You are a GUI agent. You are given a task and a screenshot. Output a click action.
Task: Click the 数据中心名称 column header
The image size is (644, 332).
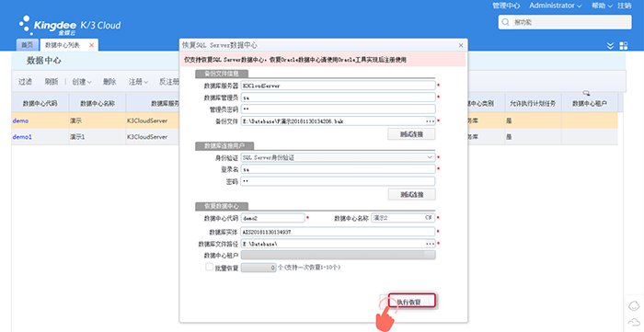coord(98,103)
